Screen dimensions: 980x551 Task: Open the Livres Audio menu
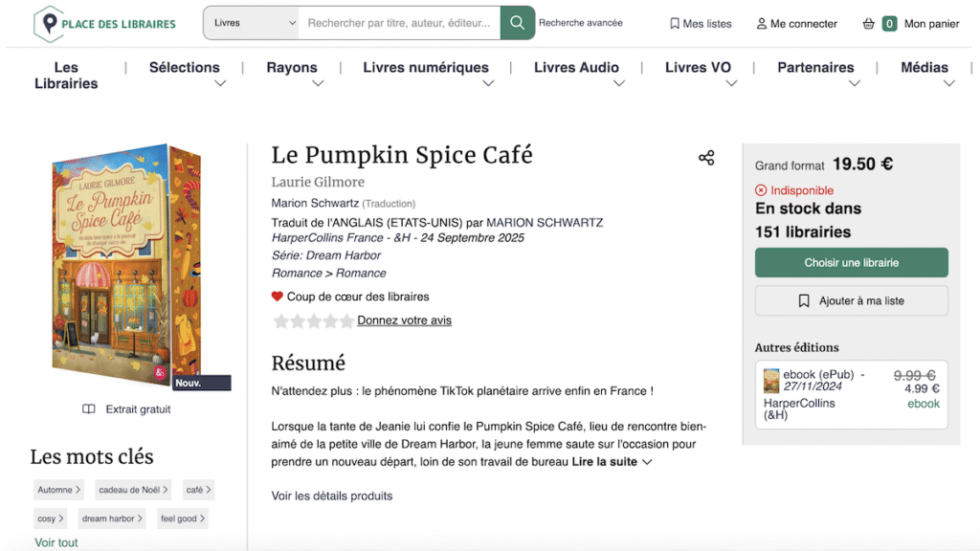click(x=576, y=68)
